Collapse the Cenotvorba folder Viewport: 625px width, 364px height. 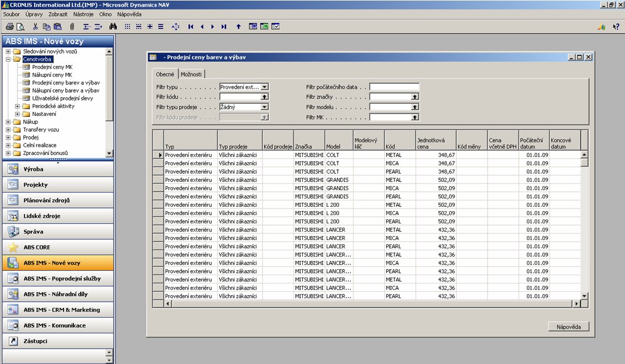point(8,59)
